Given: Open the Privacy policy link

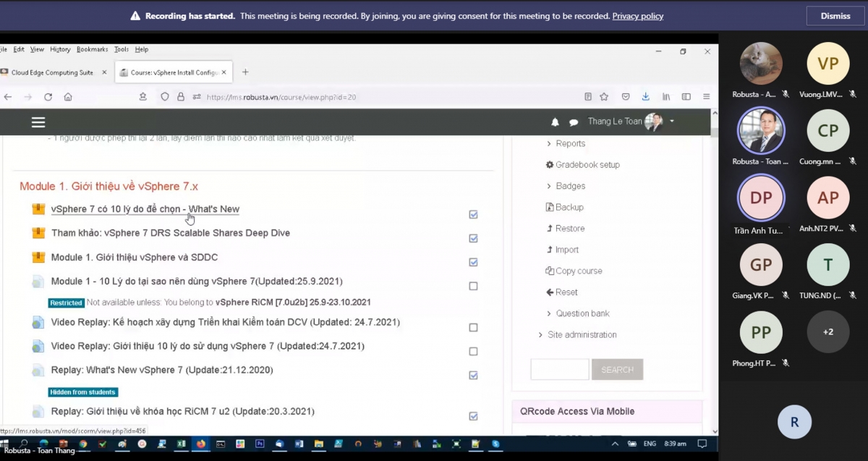Looking at the screenshot, I should [x=638, y=16].
